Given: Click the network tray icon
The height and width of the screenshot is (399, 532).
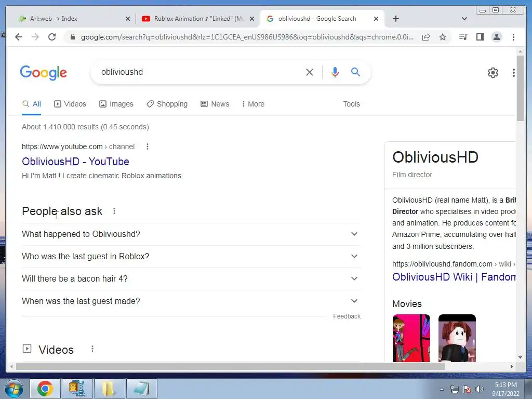Looking at the screenshot, I should [454, 389].
